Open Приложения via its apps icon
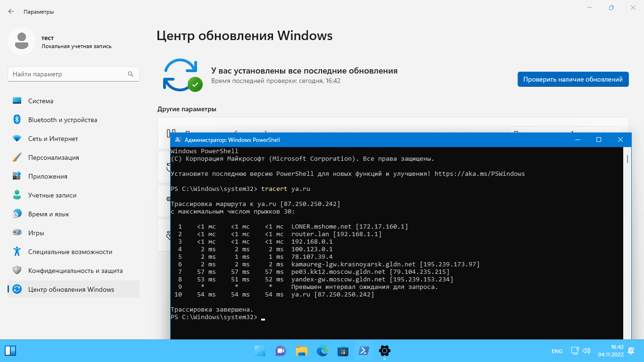The height and width of the screenshot is (362, 644). tap(17, 176)
